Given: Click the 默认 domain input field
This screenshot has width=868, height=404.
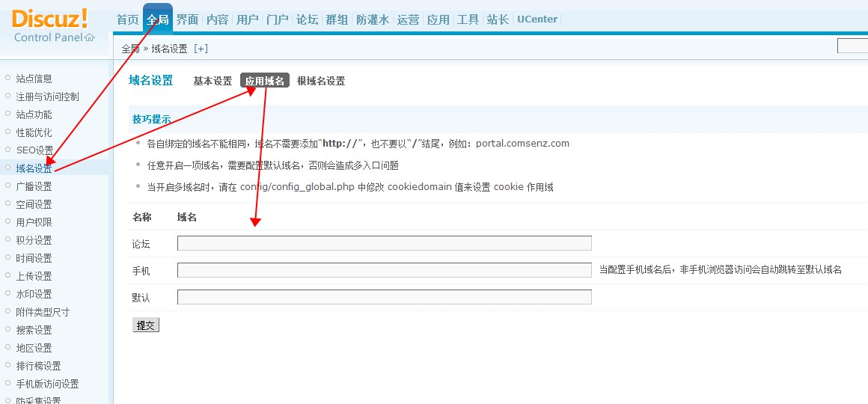Looking at the screenshot, I should (x=384, y=297).
